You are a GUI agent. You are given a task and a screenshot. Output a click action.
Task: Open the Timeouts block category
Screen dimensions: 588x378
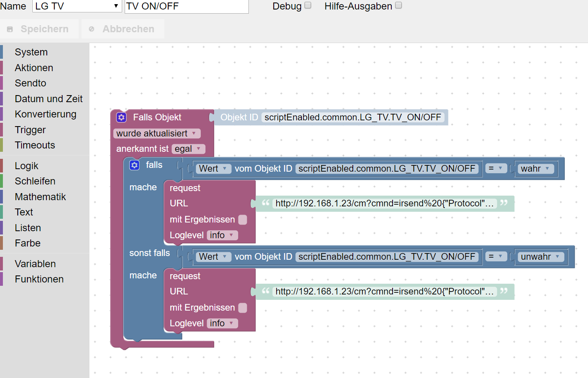pos(45,145)
